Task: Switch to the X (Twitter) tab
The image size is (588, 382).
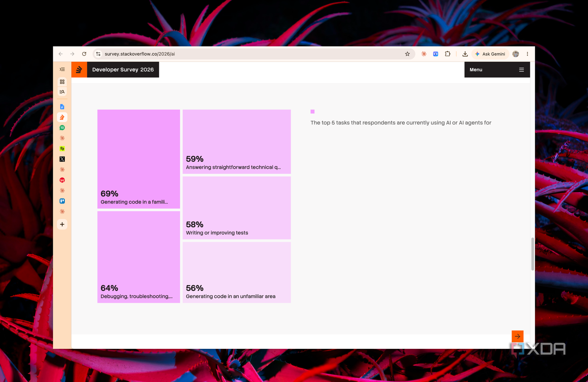Action: click(62, 159)
